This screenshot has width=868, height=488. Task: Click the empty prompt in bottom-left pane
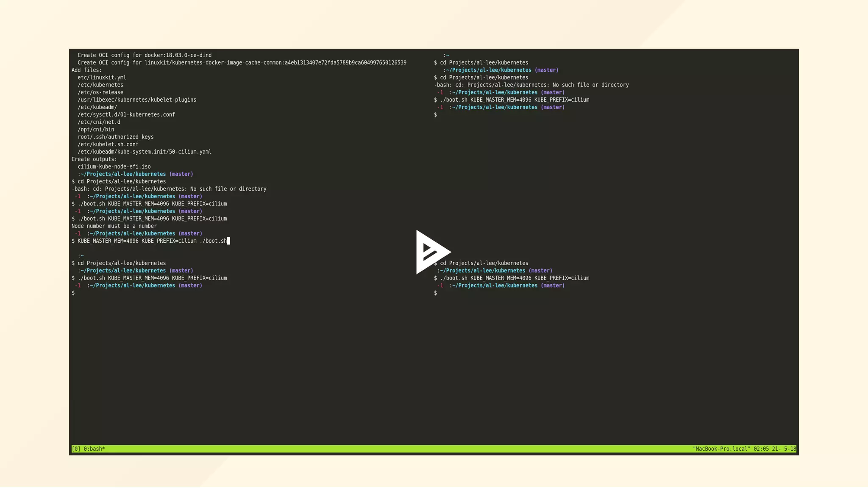[x=73, y=293]
